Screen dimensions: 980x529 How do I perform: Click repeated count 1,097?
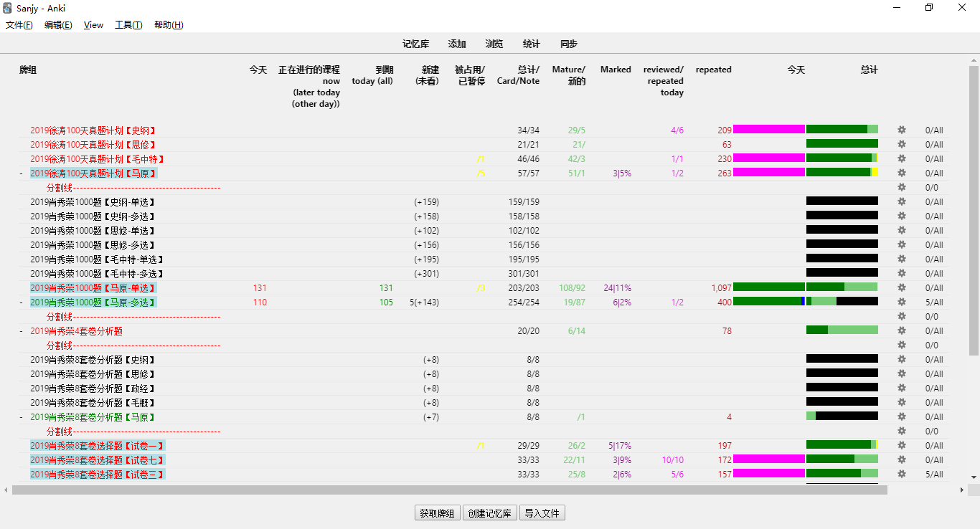[722, 288]
